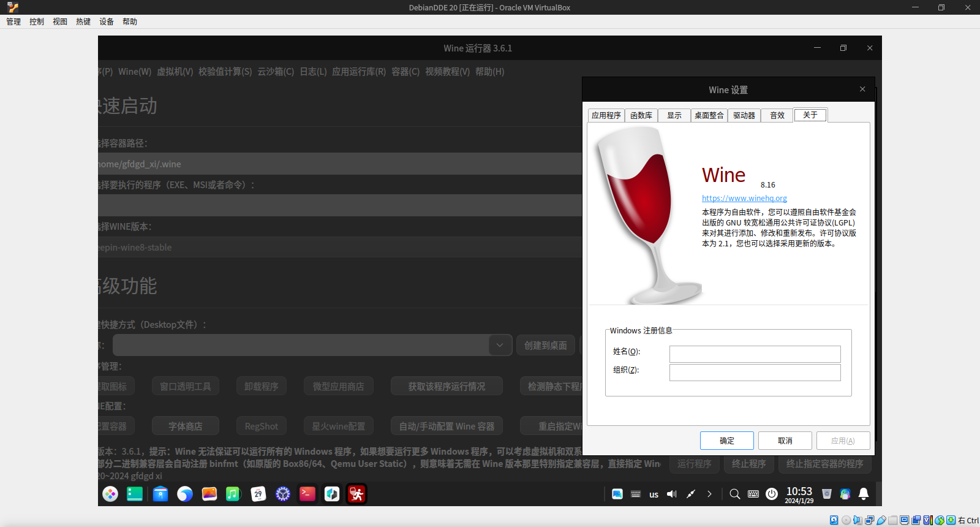Switch to the 函数库 tab

[641, 115]
